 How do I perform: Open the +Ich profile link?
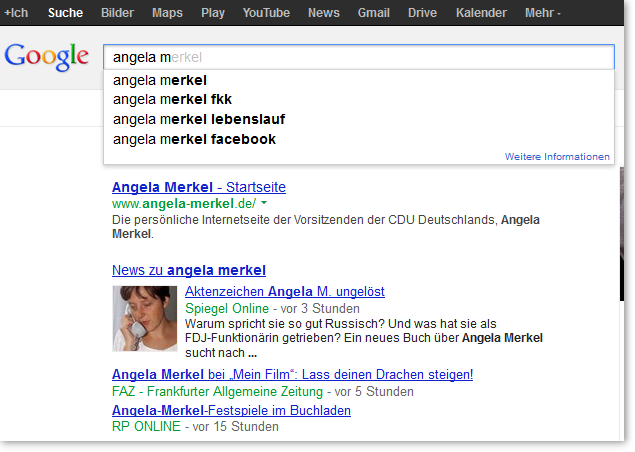pyautogui.click(x=16, y=13)
